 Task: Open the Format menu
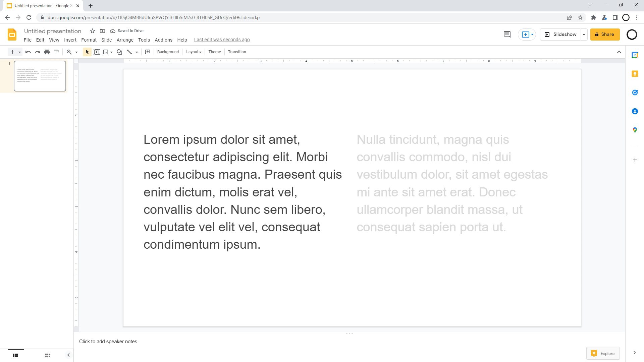[89, 39]
